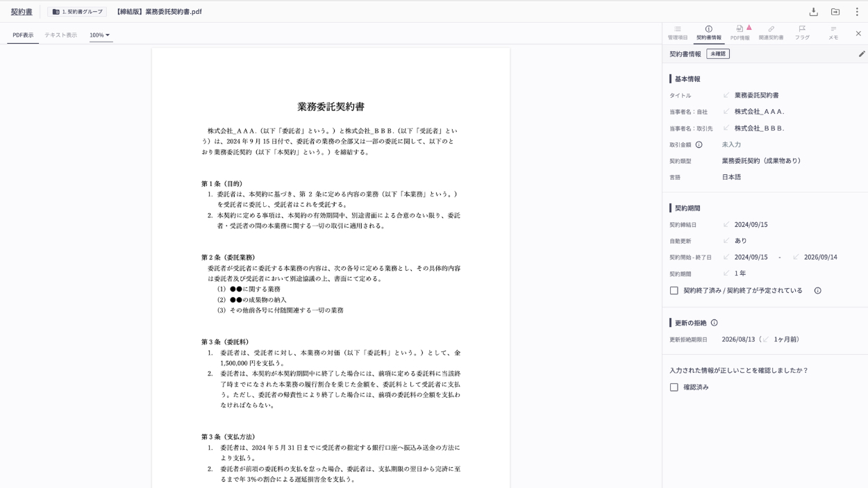
Task: Click the arrow icon beside タイトル value
Action: (x=726, y=95)
